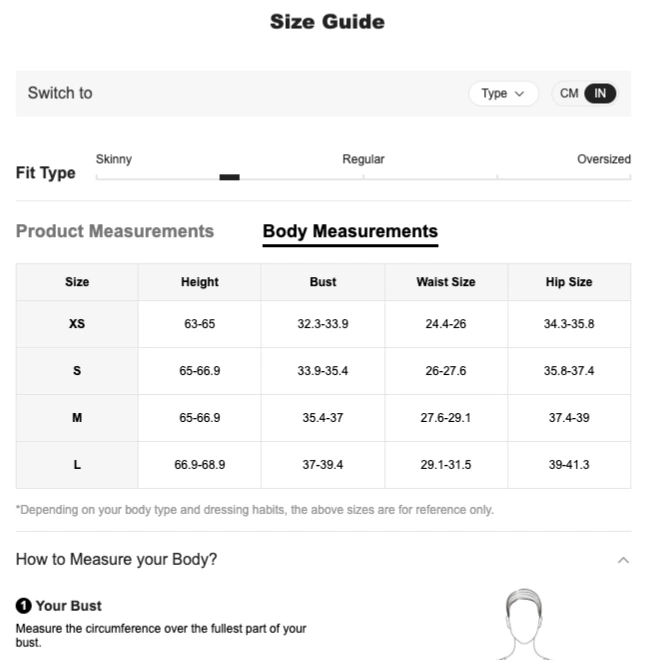Viewport: 661px width, 660px height.
Task: Click the How to Measure your Body heading
Action: tap(116, 560)
